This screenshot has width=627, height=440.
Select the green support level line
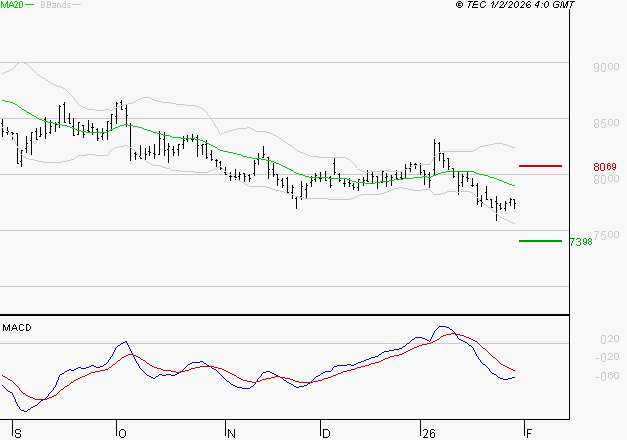540,241
